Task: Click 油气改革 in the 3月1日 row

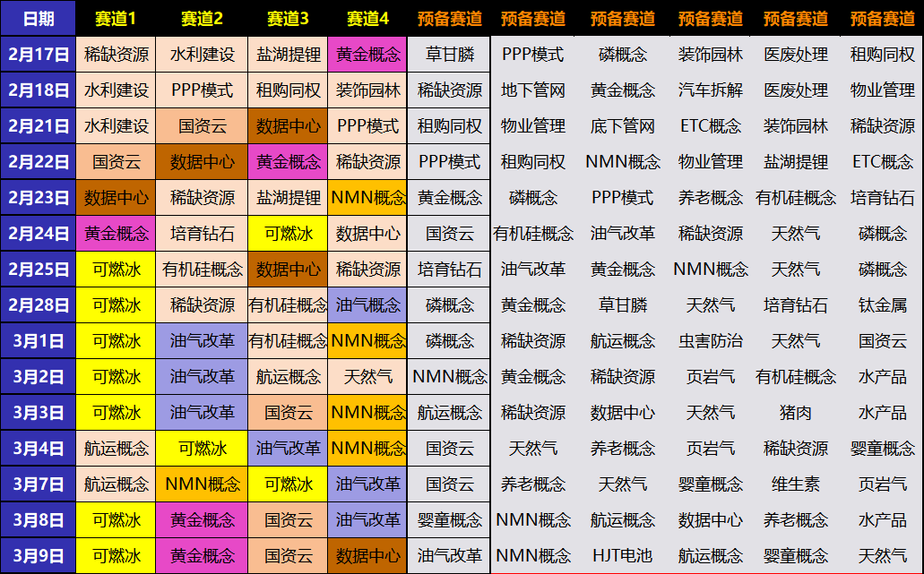Action: (202, 341)
